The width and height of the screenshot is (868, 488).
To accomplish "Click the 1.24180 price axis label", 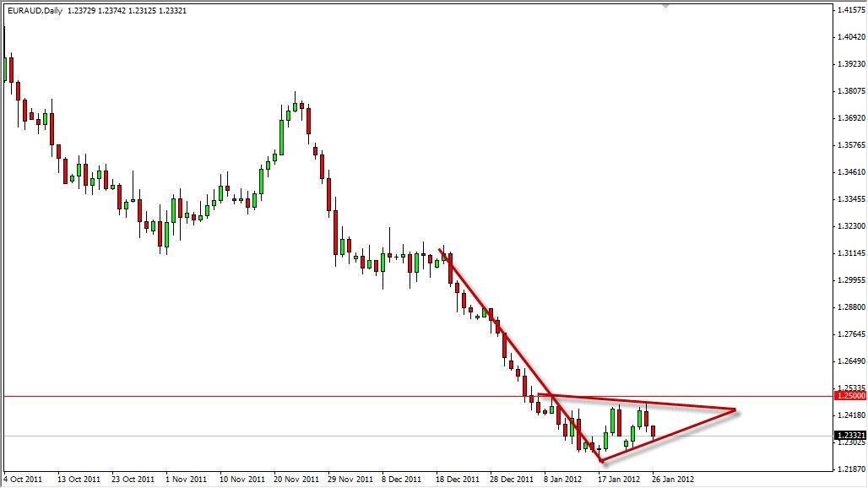I will pos(851,415).
